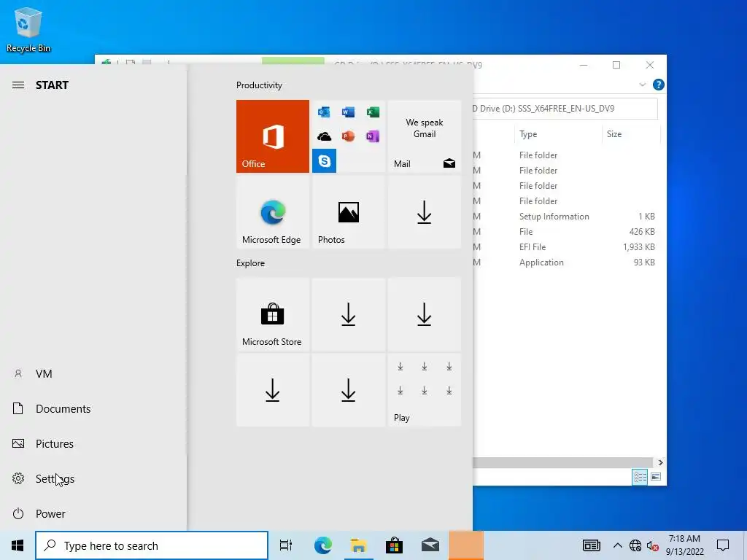Switch File Explorer to details view
Screen dimensions: 747x560
pos(640,477)
